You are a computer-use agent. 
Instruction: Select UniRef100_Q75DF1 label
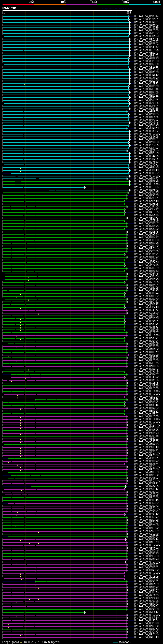click(146, 198)
